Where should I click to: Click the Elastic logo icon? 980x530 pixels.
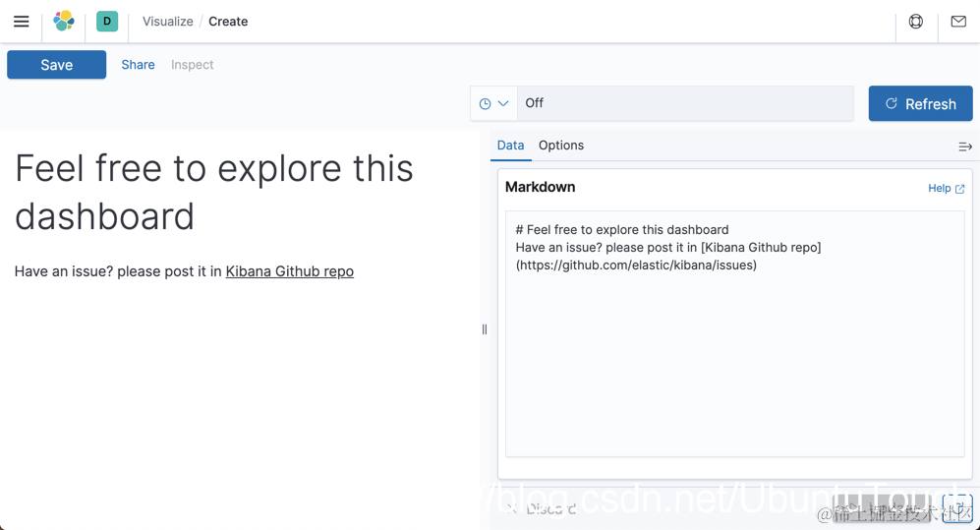(x=64, y=22)
